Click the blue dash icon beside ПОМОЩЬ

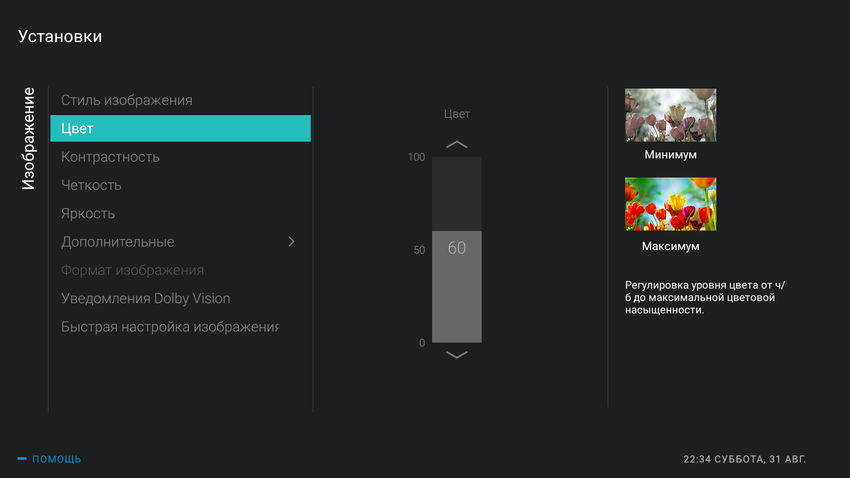(x=22, y=459)
